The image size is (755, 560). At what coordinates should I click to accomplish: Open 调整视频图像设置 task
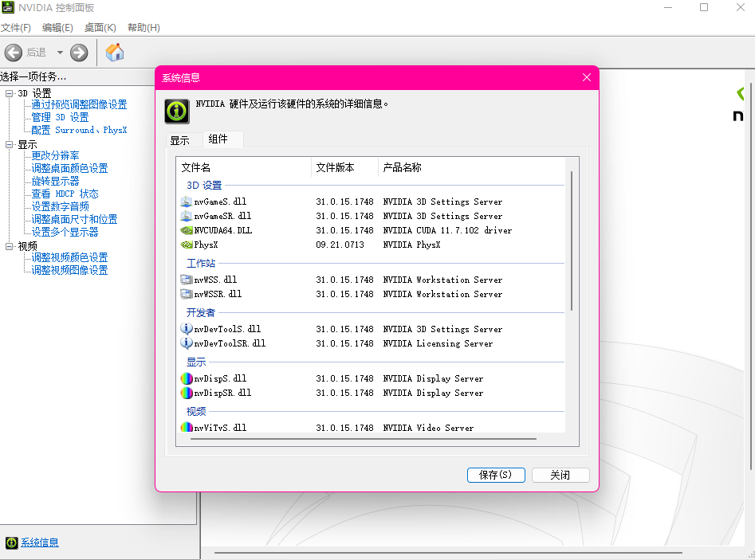tap(70, 270)
